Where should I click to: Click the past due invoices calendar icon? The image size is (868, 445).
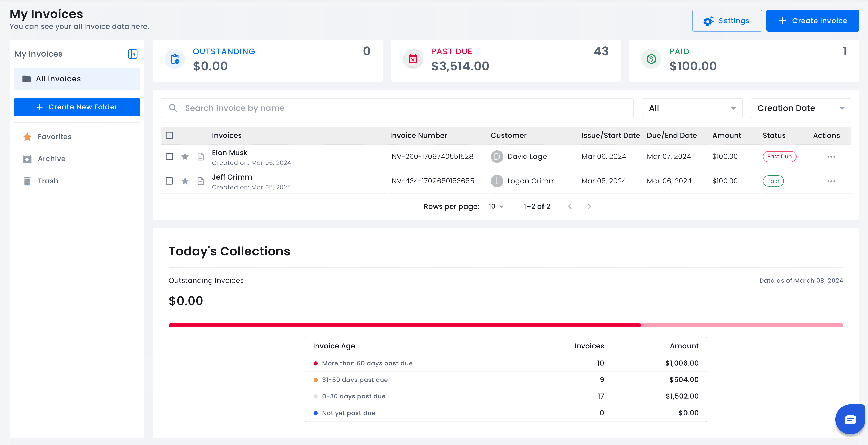coord(413,59)
